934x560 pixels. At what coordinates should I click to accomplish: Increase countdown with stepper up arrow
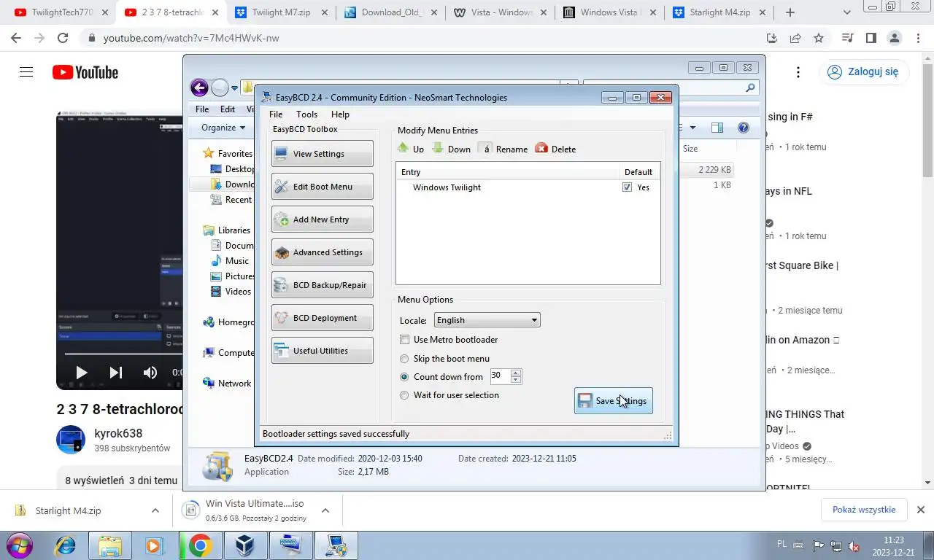click(x=516, y=373)
